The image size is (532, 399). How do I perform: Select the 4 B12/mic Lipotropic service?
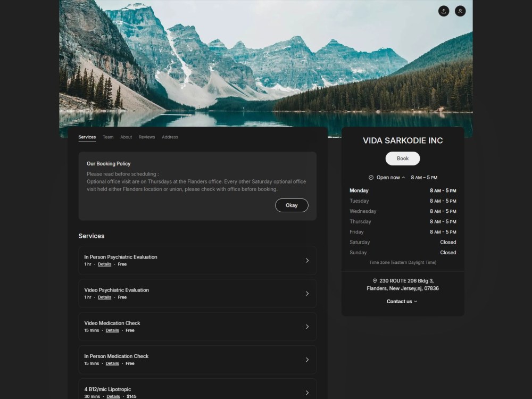197,389
